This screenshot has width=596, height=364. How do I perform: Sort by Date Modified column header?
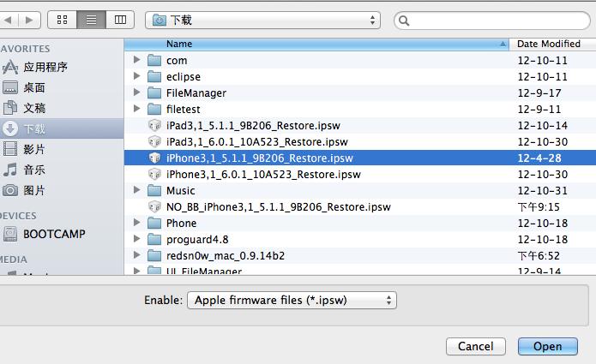552,44
